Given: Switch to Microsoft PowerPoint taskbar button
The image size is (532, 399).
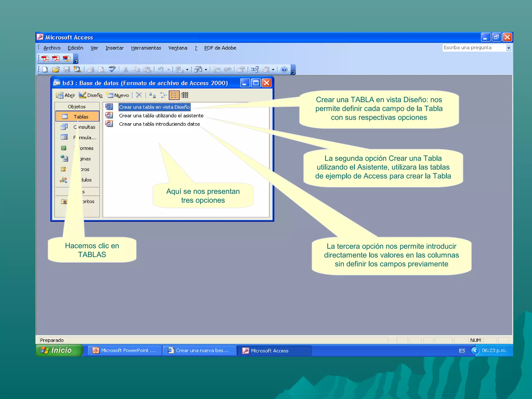Looking at the screenshot, I should click(x=124, y=350).
